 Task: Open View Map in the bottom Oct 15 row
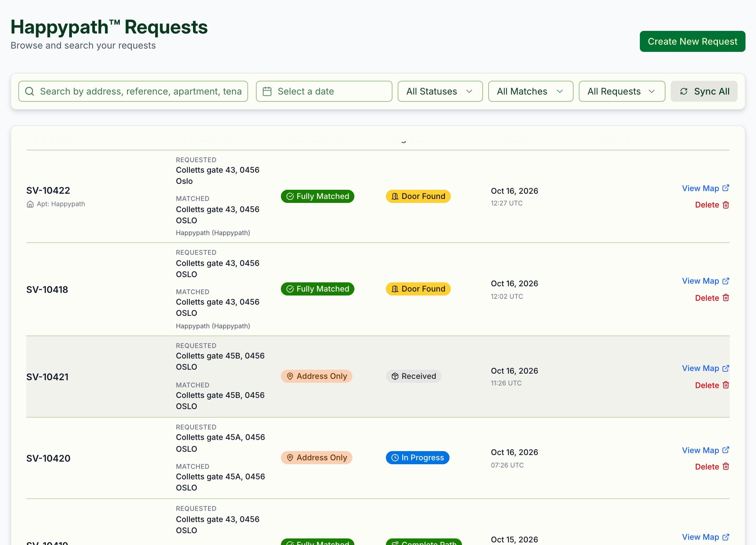[x=705, y=537]
